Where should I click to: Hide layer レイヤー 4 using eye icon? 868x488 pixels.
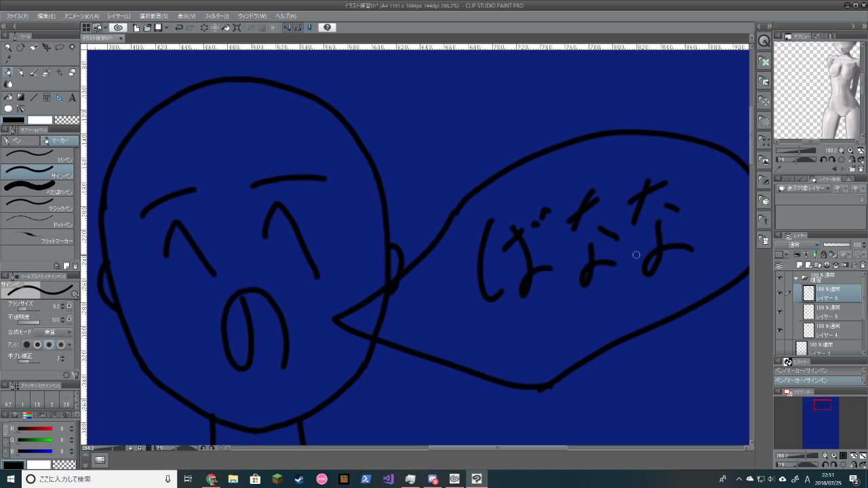coord(779,330)
